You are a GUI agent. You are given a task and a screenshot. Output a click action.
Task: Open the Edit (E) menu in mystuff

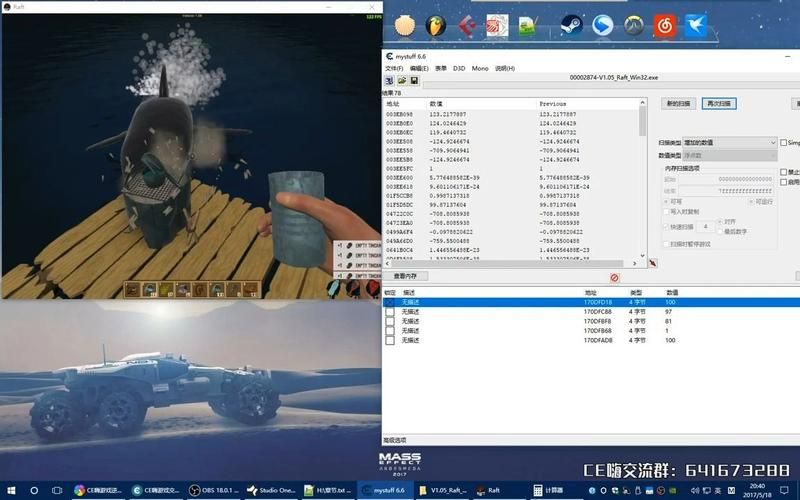[419, 68]
